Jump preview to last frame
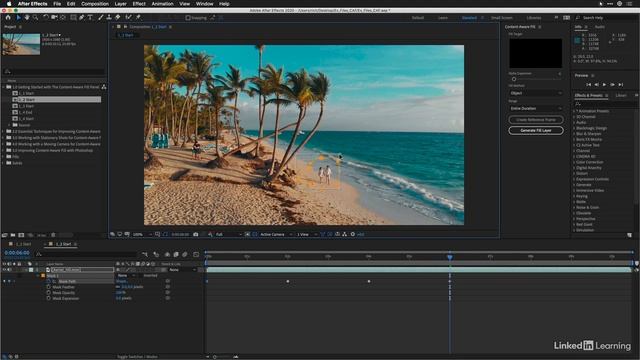640x360 pixels. (x=621, y=84)
